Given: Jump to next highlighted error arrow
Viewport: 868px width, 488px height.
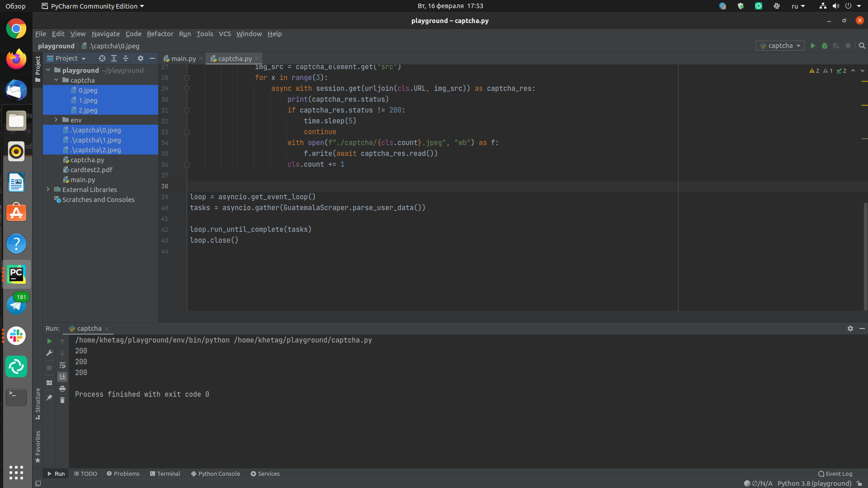Looking at the screenshot, I should pyautogui.click(x=862, y=70).
